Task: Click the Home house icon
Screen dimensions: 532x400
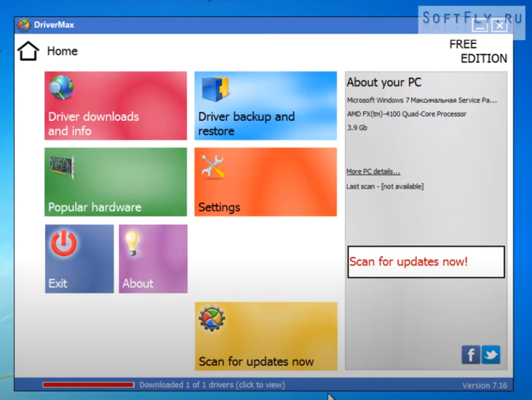Action: pyautogui.click(x=28, y=51)
